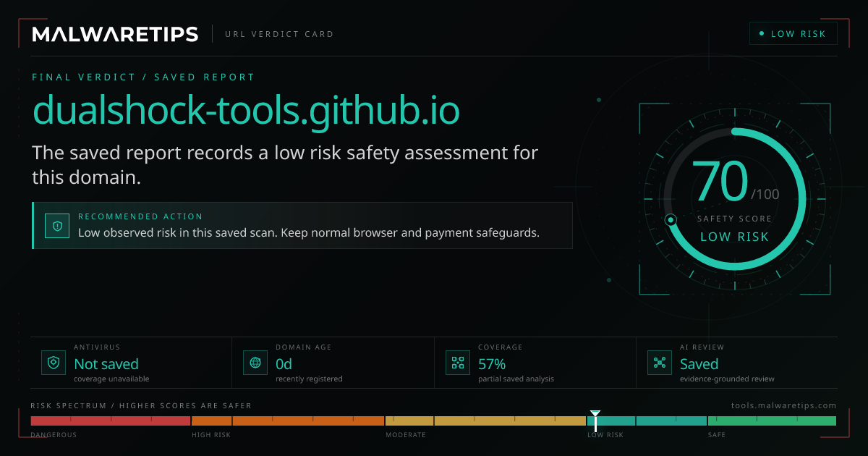Select the dualshock-tools.github.io domain heading
The width and height of the screenshot is (868, 456).
[246, 111]
